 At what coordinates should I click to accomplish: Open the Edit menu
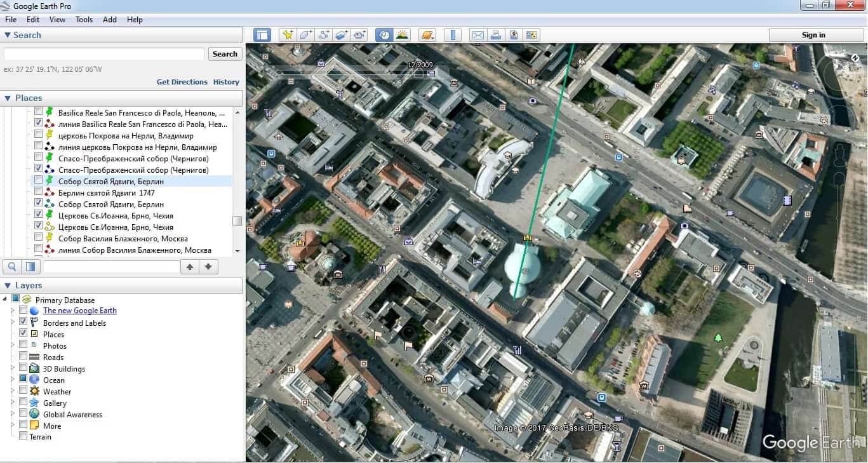(33, 20)
